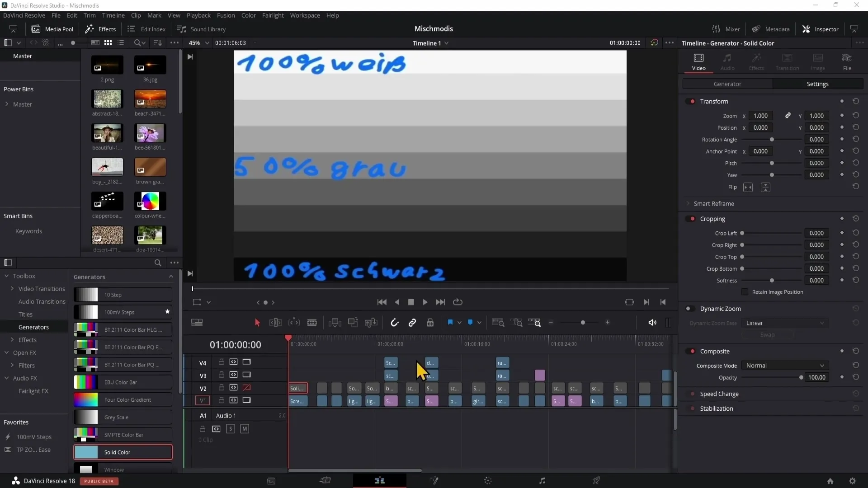Click the Add Keyframe icon for Zoom

point(842,115)
